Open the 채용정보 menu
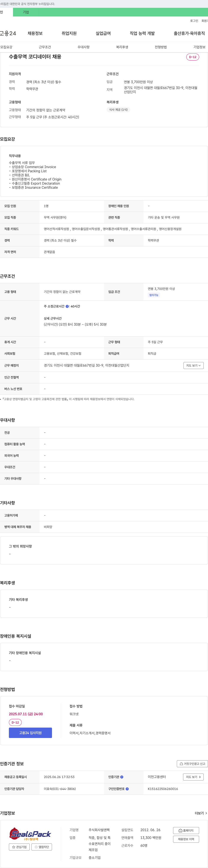 click(x=35, y=33)
